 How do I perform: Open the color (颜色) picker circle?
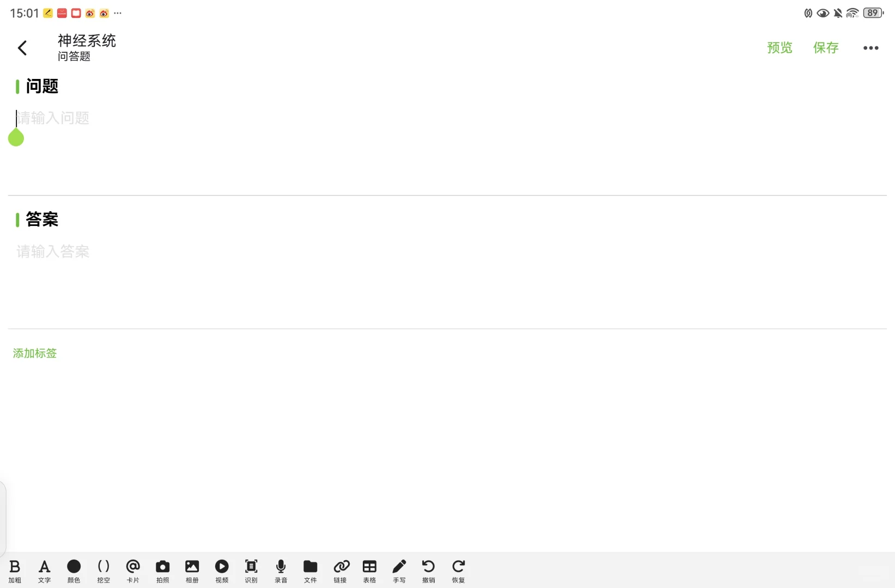[x=74, y=571]
